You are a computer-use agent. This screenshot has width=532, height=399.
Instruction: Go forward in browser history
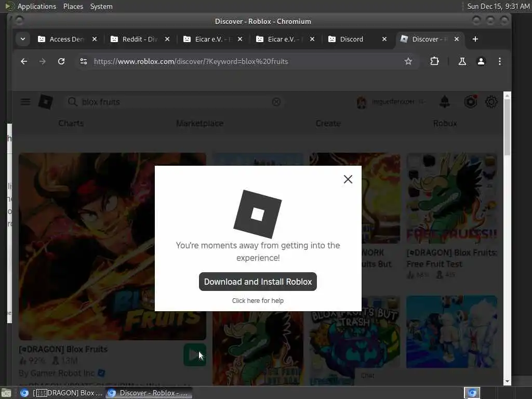coord(43,61)
